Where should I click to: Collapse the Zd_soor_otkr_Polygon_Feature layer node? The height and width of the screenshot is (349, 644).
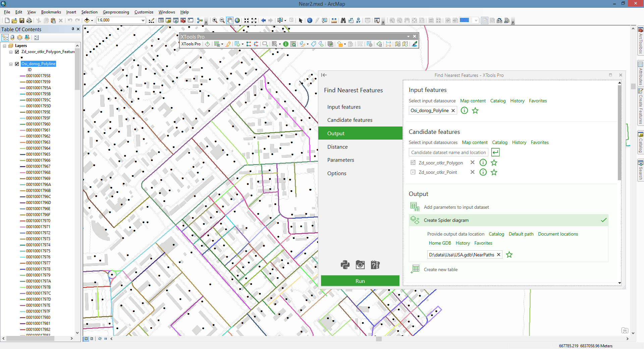point(11,52)
